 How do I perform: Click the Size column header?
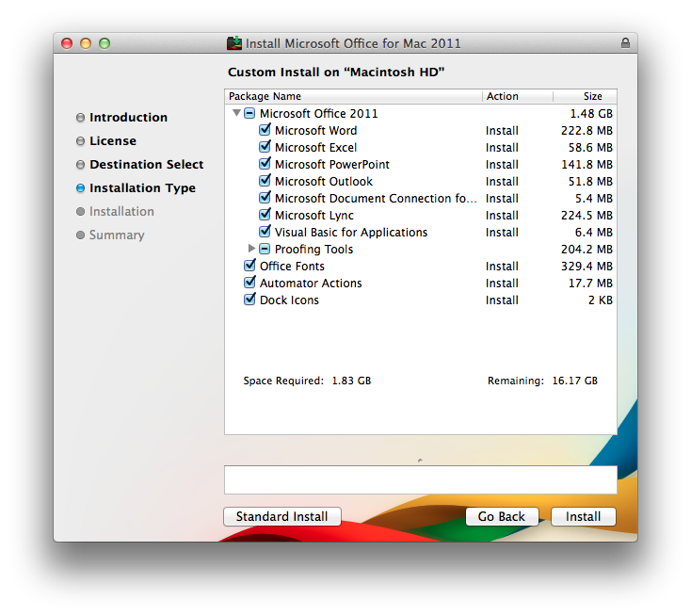586,96
